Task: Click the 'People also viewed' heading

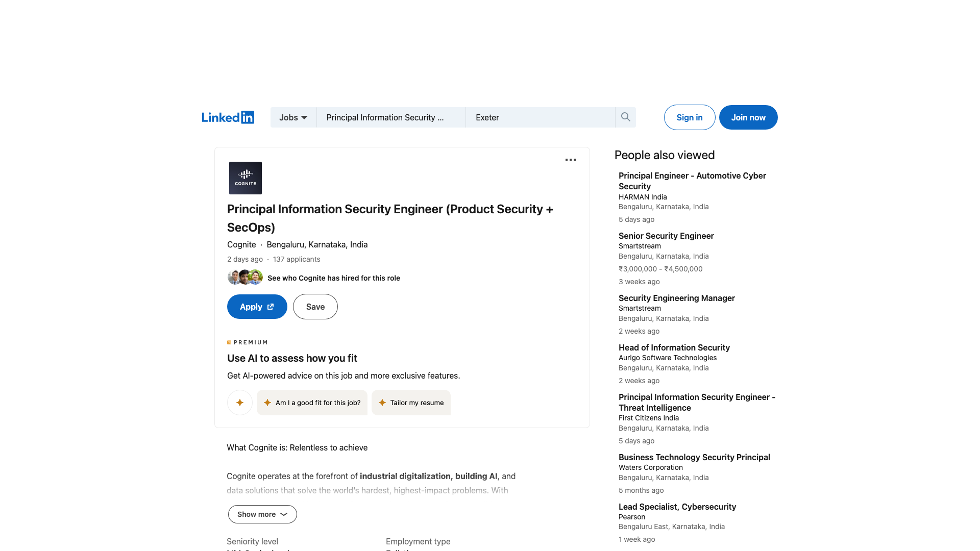Action: [665, 155]
